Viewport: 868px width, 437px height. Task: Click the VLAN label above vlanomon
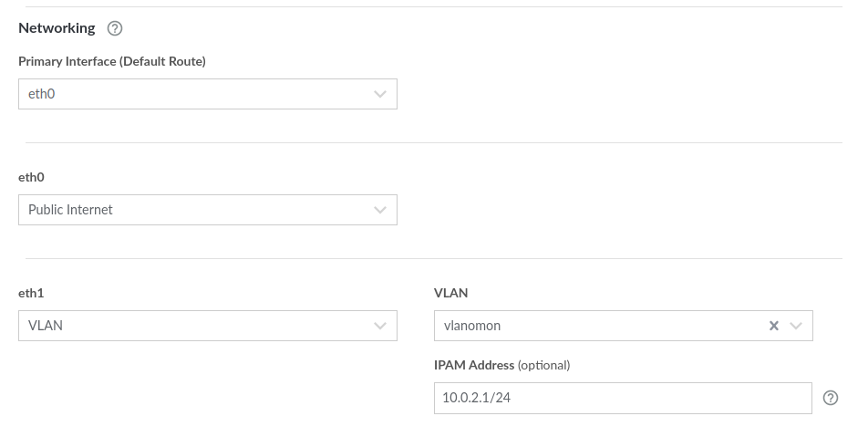coord(450,293)
